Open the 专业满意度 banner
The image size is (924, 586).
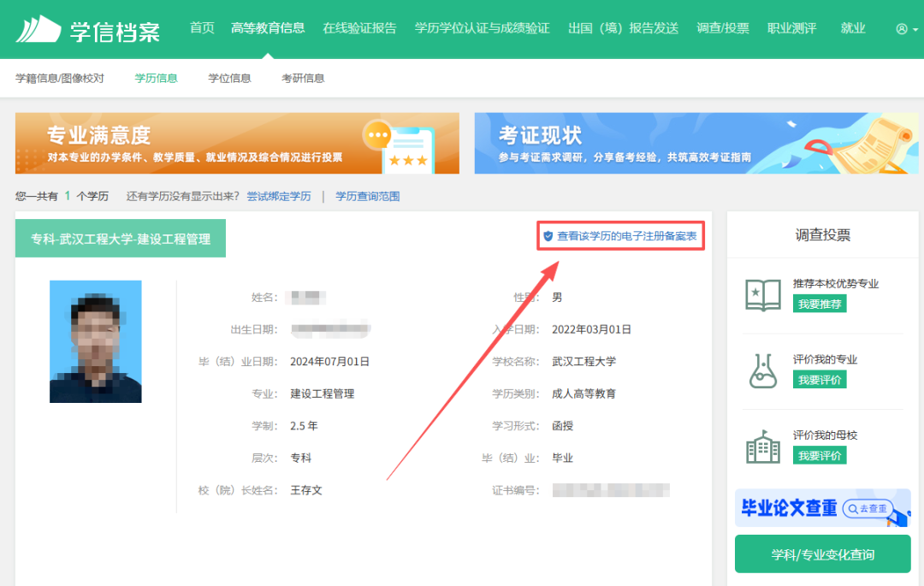pyautogui.click(x=237, y=143)
